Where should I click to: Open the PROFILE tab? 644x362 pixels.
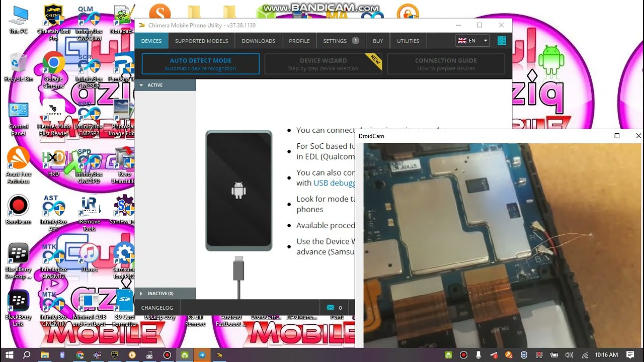[299, 41]
